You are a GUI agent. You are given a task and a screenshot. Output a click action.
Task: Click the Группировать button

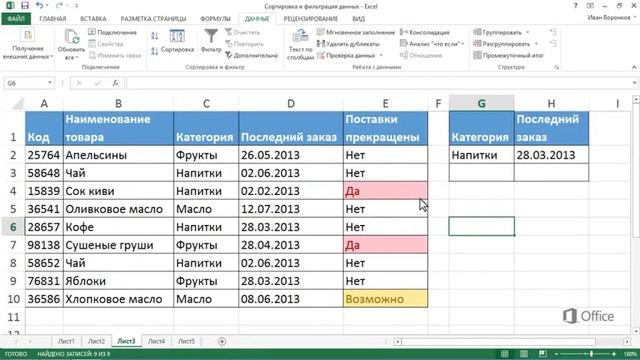point(498,32)
